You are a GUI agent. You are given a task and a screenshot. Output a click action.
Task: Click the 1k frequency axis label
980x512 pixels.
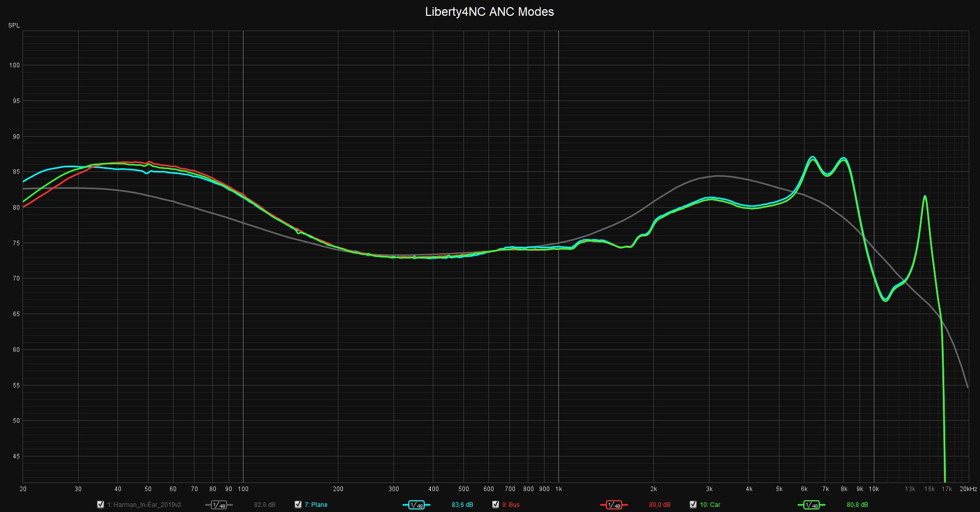coord(559,489)
